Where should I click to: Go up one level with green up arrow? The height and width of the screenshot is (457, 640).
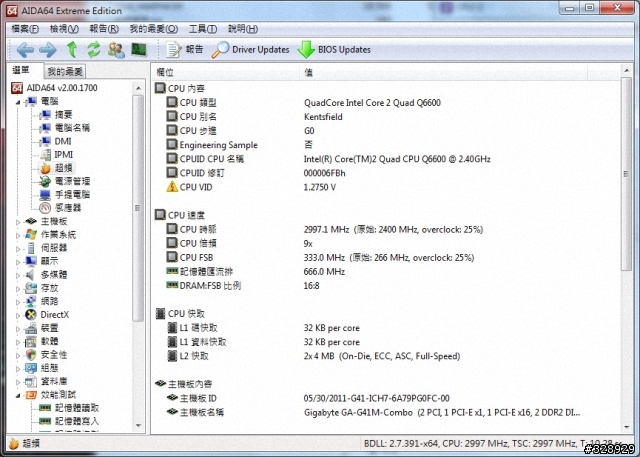72,49
